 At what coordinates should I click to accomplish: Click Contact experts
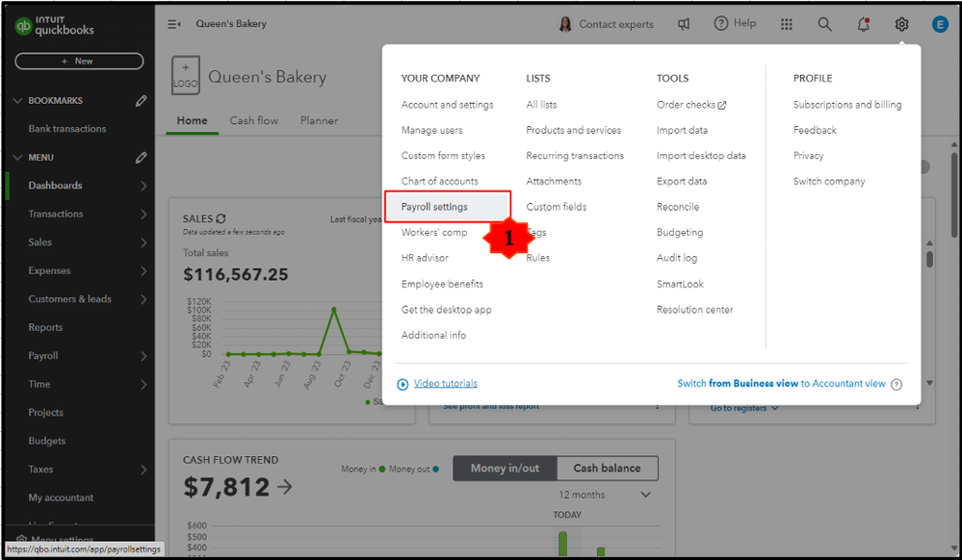[616, 24]
